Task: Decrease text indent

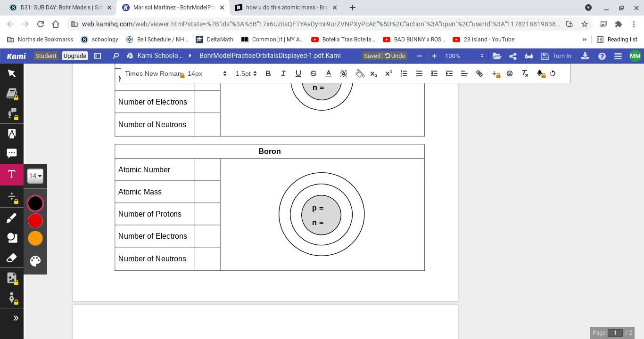Action: click(x=434, y=73)
